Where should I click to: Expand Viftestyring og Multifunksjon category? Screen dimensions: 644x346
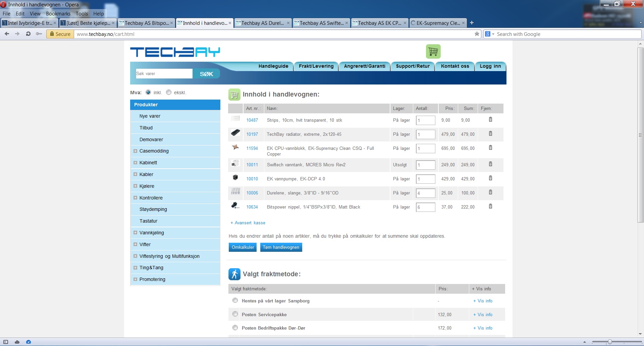[135, 256]
